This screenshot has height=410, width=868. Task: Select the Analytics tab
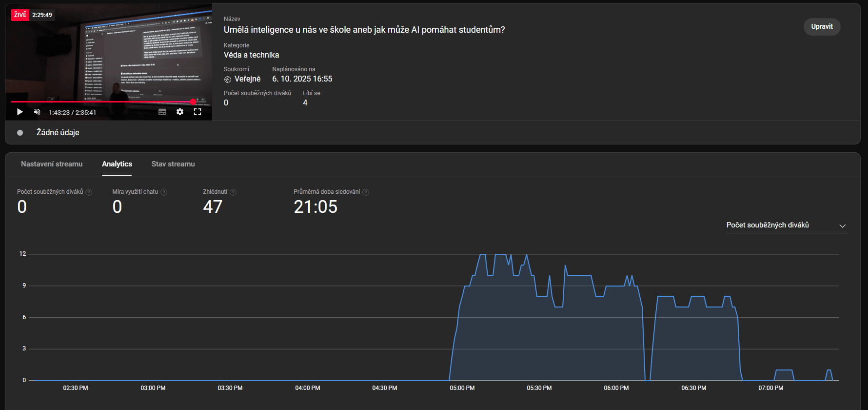pyautogui.click(x=117, y=164)
